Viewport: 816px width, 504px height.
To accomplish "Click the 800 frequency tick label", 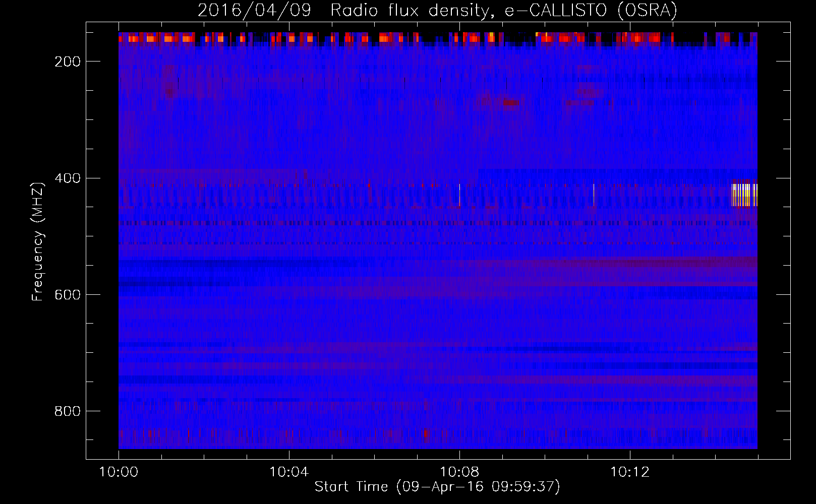I will (68, 411).
